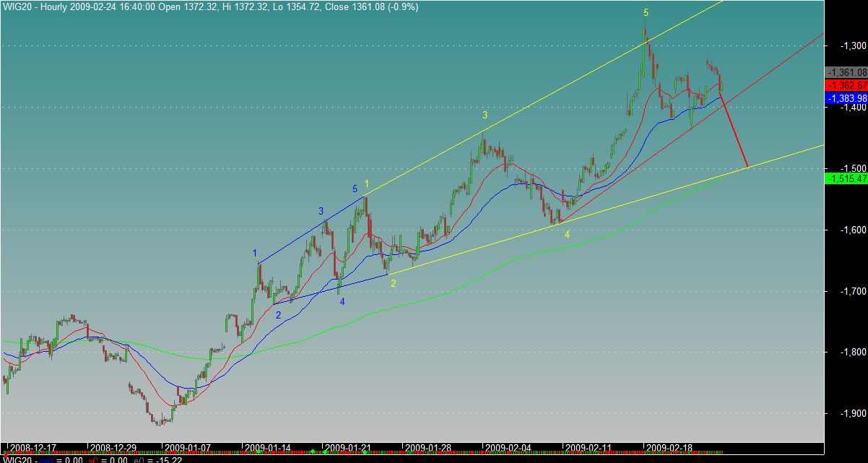Click the 1,500 price axis value
Screen dimensions: 868x463
pos(853,168)
